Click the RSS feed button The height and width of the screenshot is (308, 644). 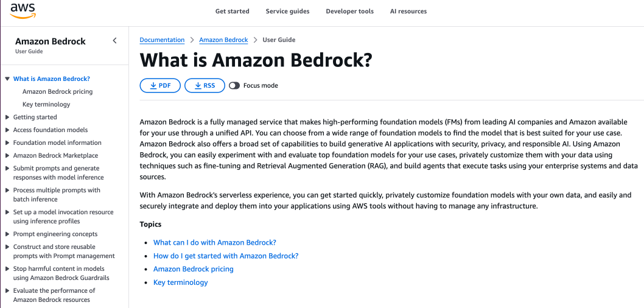tap(205, 86)
